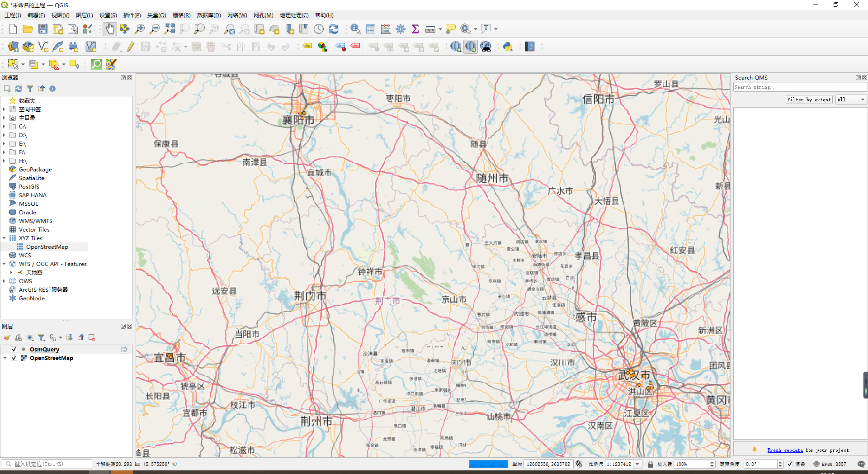The image size is (868, 474).
Task: Toggle the scale lock icon
Action: 651,464
